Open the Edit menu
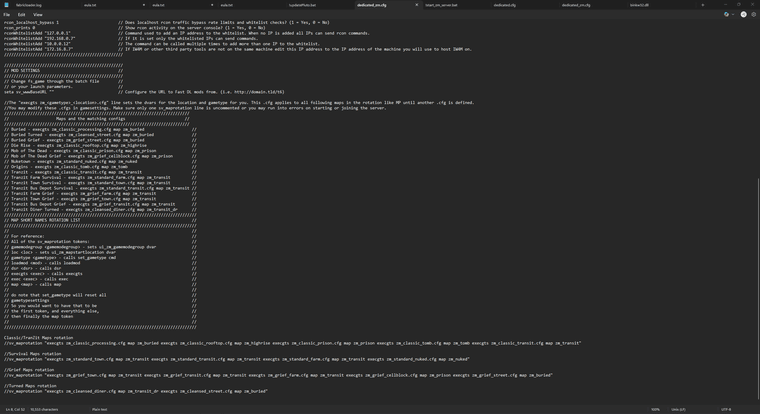 coord(21,14)
